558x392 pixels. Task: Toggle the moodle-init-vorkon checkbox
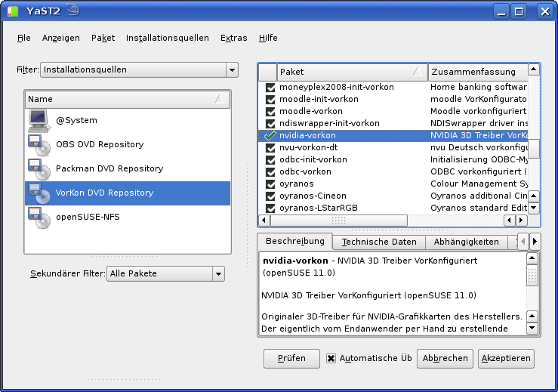pos(270,100)
